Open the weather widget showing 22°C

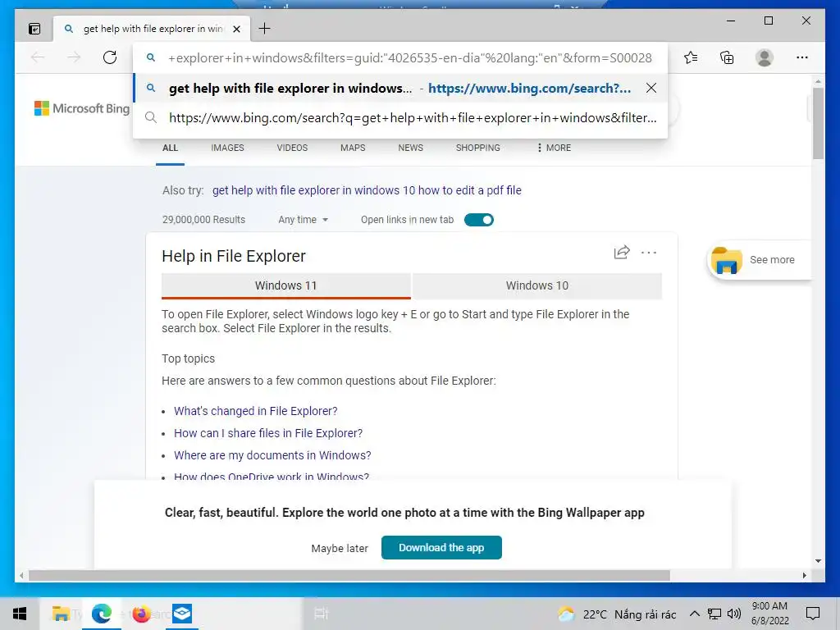point(616,614)
